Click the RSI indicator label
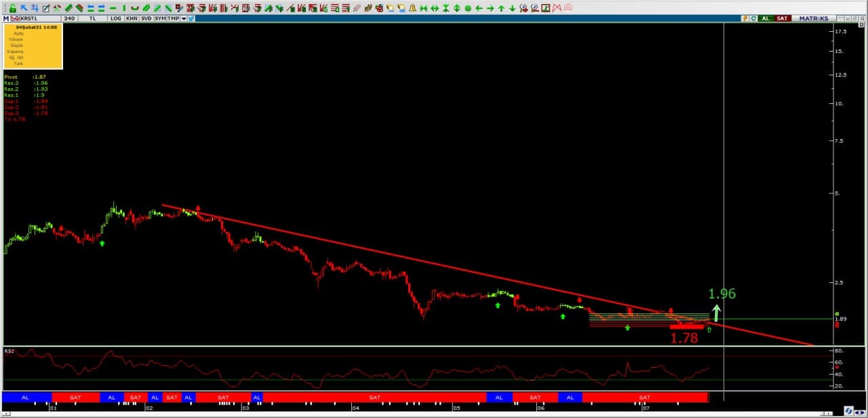The image size is (868, 418). pos(9,351)
